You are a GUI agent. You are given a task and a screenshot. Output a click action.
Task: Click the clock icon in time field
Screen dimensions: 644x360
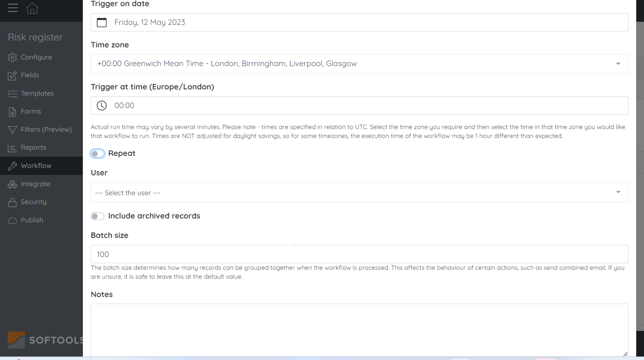click(x=101, y=106)
